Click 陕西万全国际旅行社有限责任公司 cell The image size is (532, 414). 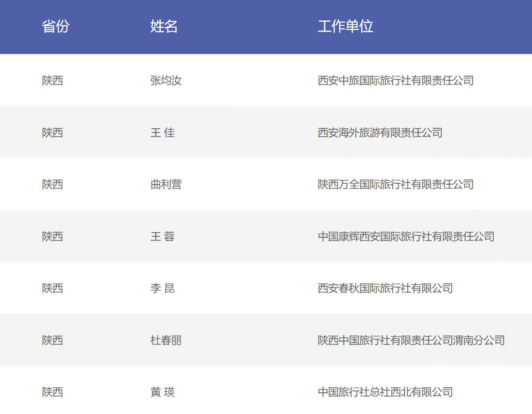(x=395, y=184)
